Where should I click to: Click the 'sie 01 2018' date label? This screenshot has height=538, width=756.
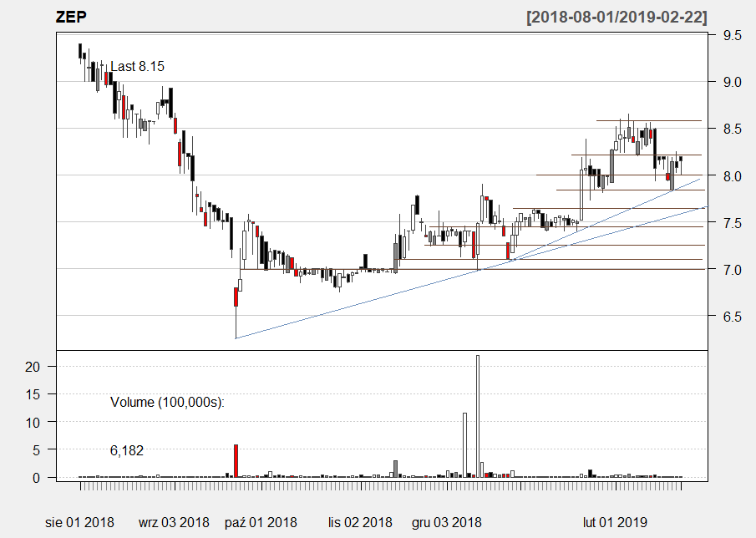click(x=79, y=522)
